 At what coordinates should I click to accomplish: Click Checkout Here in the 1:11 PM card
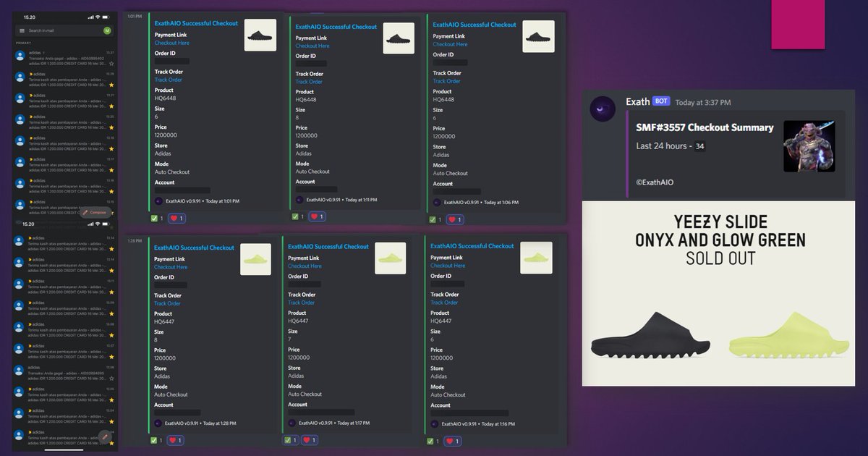tap(312, 46)
